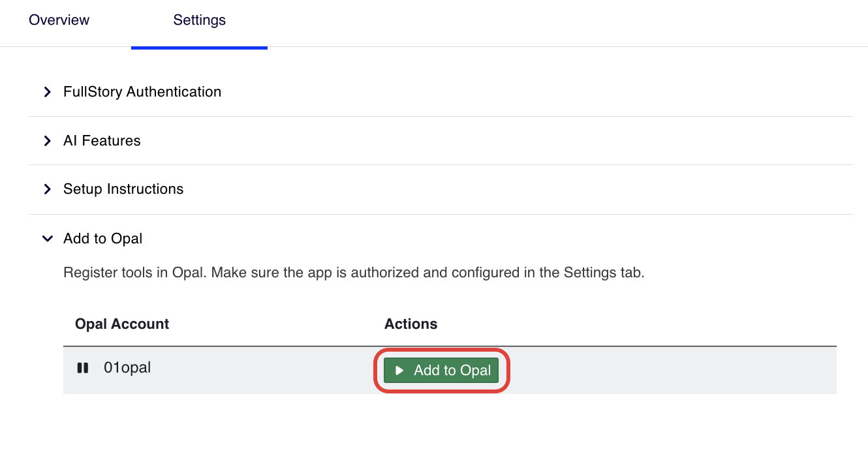This screenshot has width=868, height=458.
Task: Click the Actions column header
Action: tap(411, 324)
